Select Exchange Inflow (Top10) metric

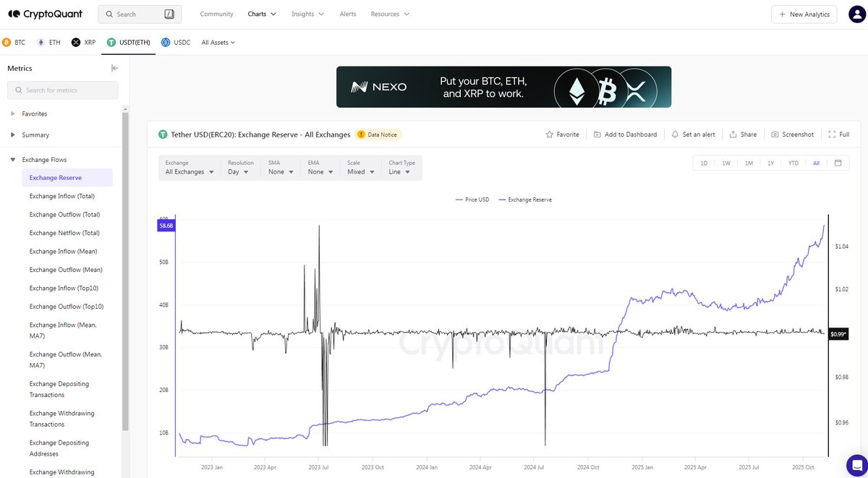[x=64, y=289]
